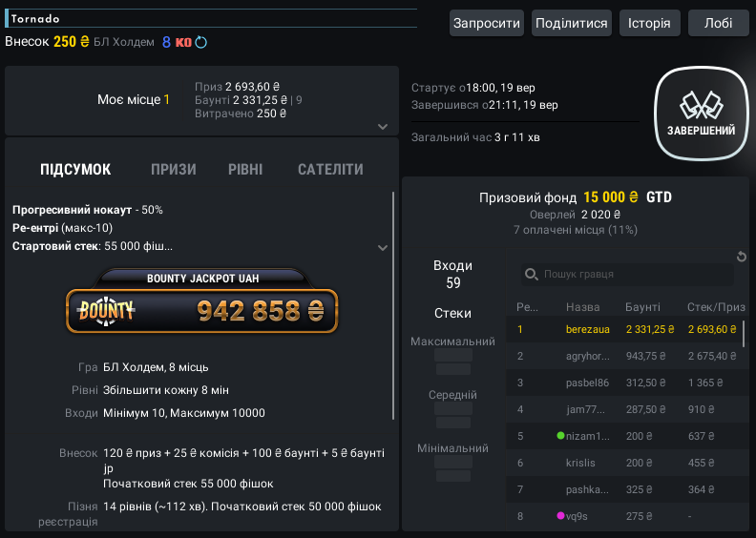Viewport: 756px width, 538px height.
Task: Click the Bounty Jackpot UAH banner
Action: [202, 301]
